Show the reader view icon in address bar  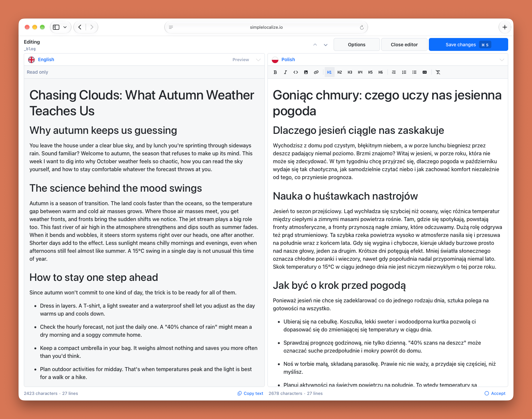coord(171,27)
